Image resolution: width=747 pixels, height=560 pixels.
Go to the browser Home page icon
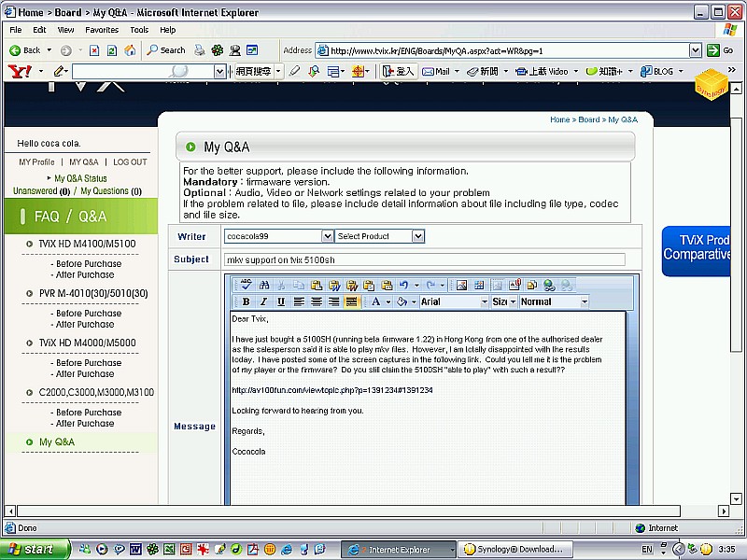130,50
